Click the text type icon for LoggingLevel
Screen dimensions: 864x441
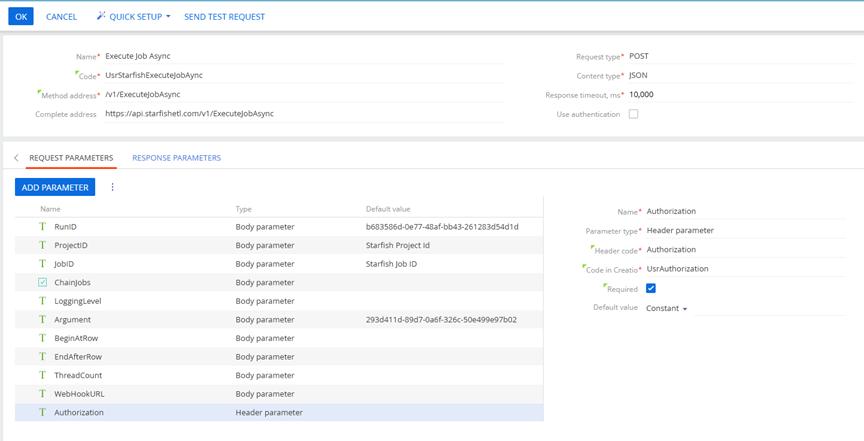[x=42, y=301]
